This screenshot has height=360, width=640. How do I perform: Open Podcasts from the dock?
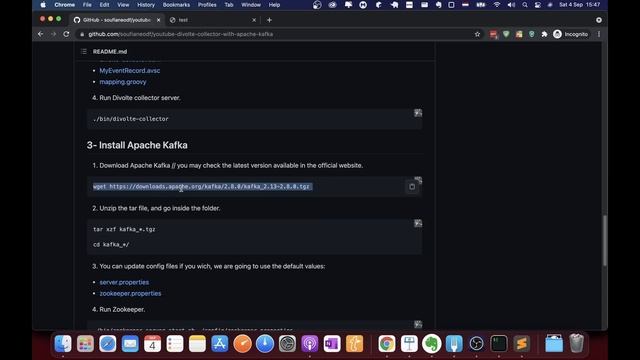coord(310,344)
